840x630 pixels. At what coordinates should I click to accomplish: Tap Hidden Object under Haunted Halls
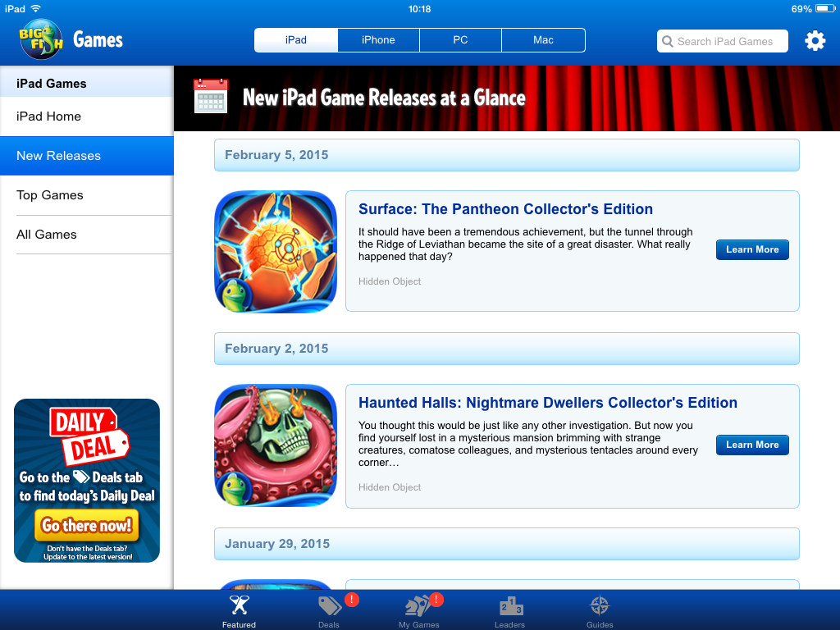pos(390,487)
